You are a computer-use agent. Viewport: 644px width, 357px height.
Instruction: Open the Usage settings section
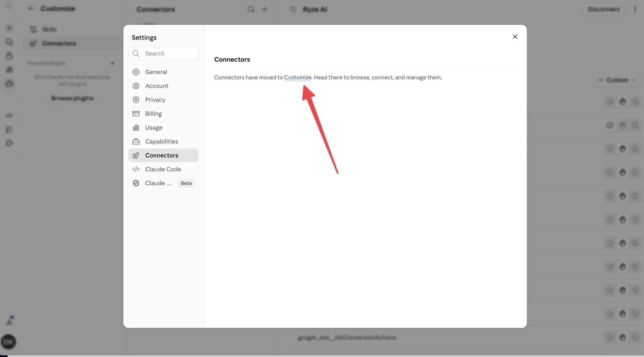coord(163,128)
